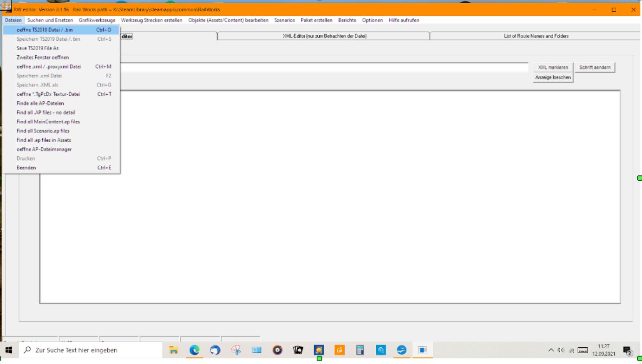
Task: Open the Berichte menu
Action: click(347, 20)
